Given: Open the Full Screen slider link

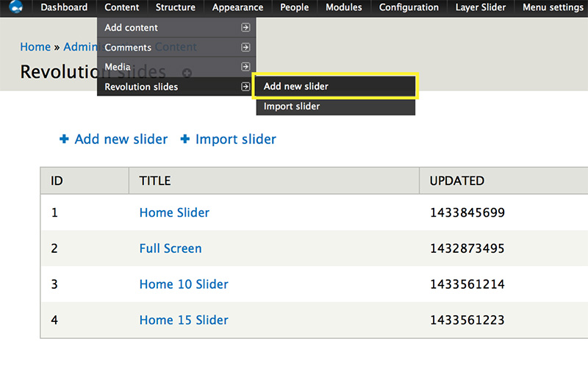Looking at the screenshot, I should (171, 248).
